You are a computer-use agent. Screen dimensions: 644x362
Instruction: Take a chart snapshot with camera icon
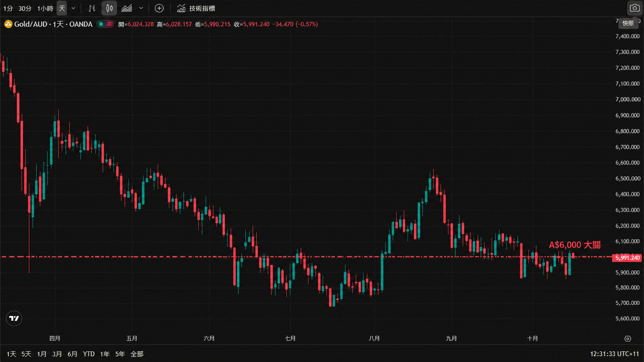(x=635, y=8)
